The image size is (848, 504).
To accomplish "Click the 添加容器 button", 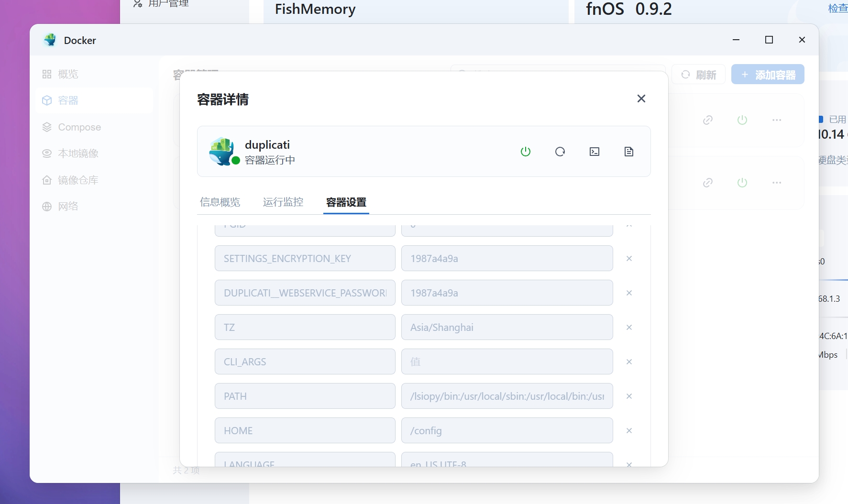I will (x=768, y=75).
